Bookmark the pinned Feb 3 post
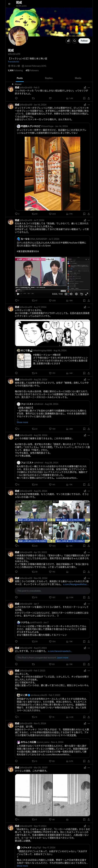Screen dimensions: 98x868 tap(84, 98)
